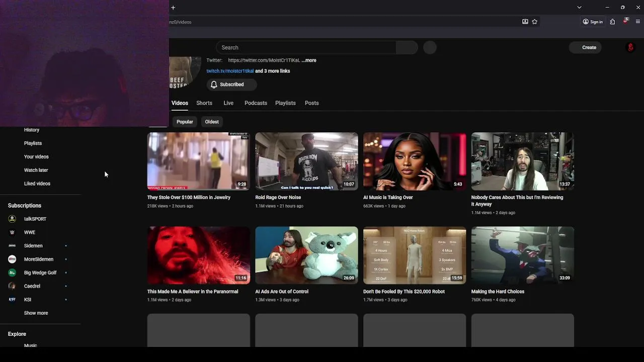Viewport: 644px width, 362px height.
Task: Switch to the Shorts tab
Action: click(x=204, y=103)
